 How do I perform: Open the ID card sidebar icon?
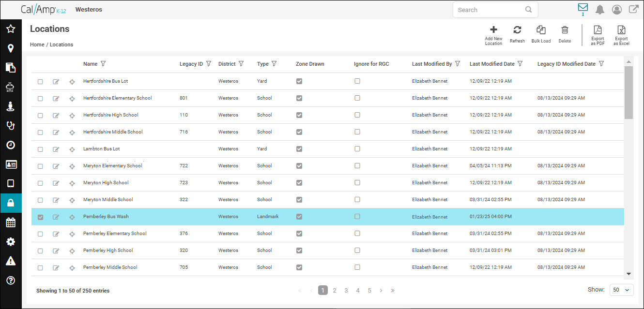point(11,164)
